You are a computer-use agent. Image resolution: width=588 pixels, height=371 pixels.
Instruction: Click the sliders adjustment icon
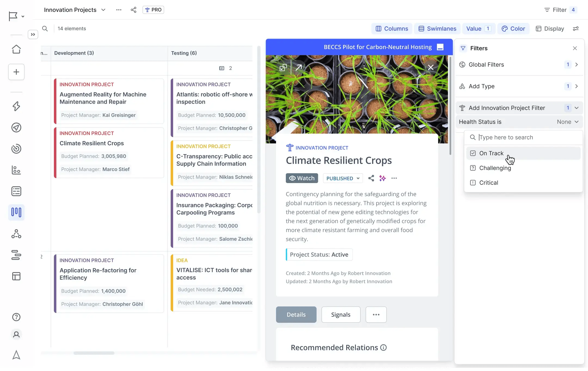click(576, 29)
